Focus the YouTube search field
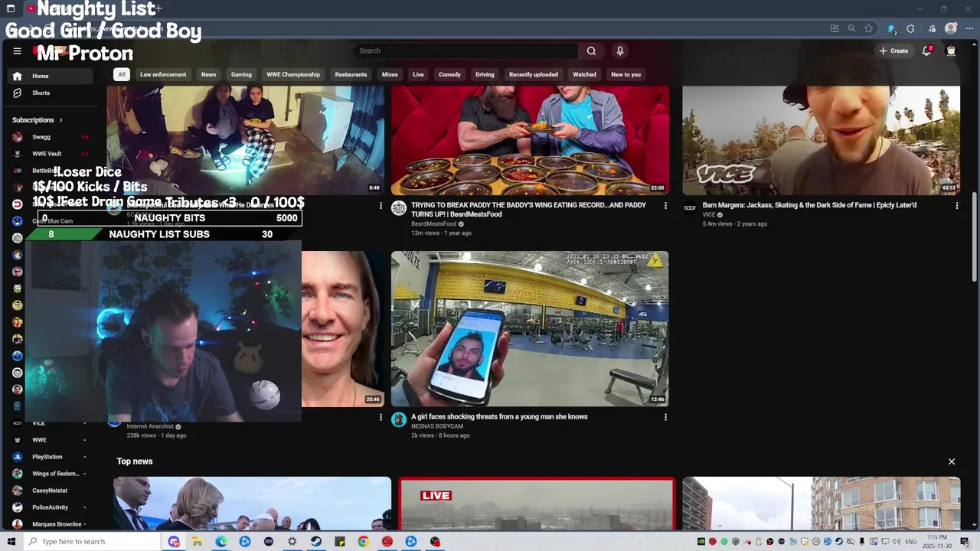Image resolution: width=980 pixels, height=551 pixels. [x=465, y=51]
